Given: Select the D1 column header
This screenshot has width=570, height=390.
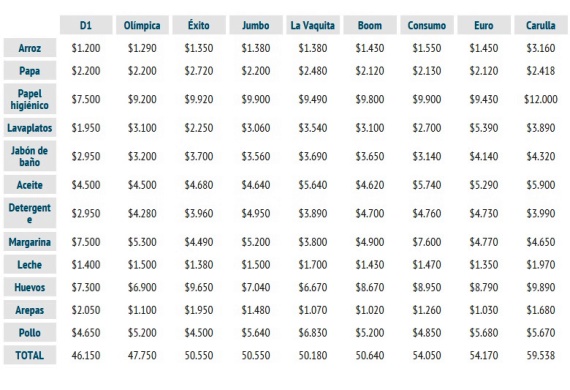Looking at the screenshot, I should click(x=86, y=25).
